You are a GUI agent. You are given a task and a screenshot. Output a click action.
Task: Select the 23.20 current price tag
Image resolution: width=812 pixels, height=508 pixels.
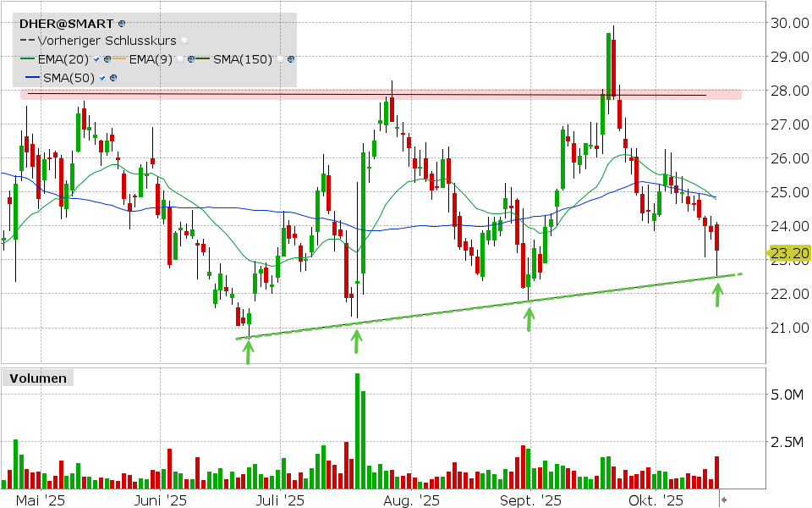pos(788,253)
